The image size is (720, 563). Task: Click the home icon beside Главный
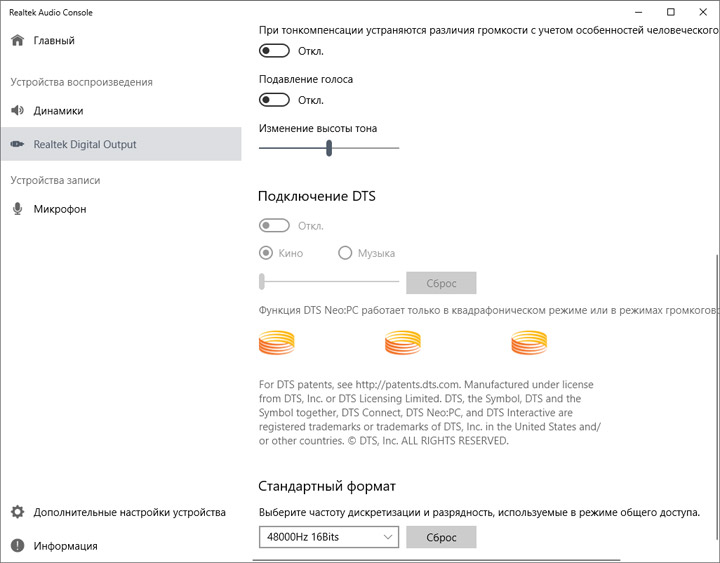[x=17, y=41]
